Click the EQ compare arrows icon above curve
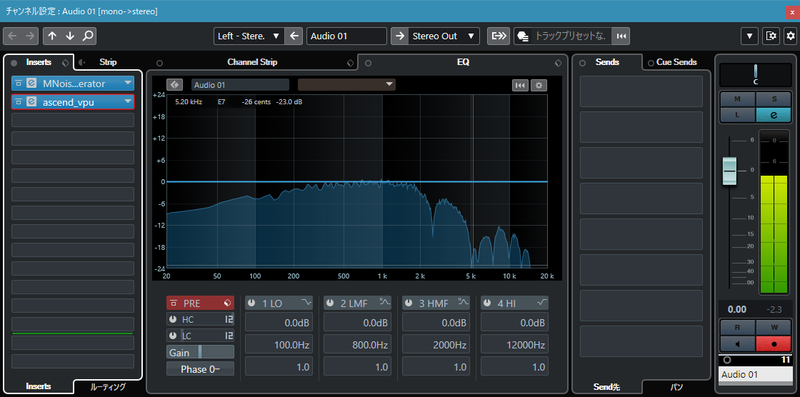Screen dimensions: 800x397 (x=174, y=85)
